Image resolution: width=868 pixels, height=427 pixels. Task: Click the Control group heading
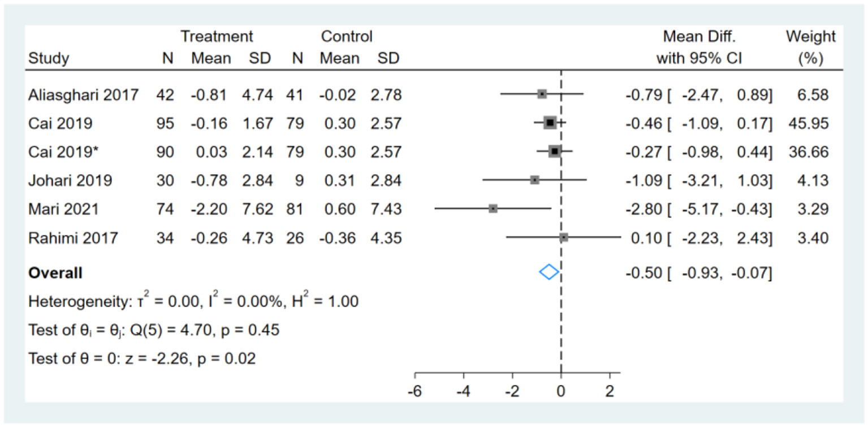[347, 37]
